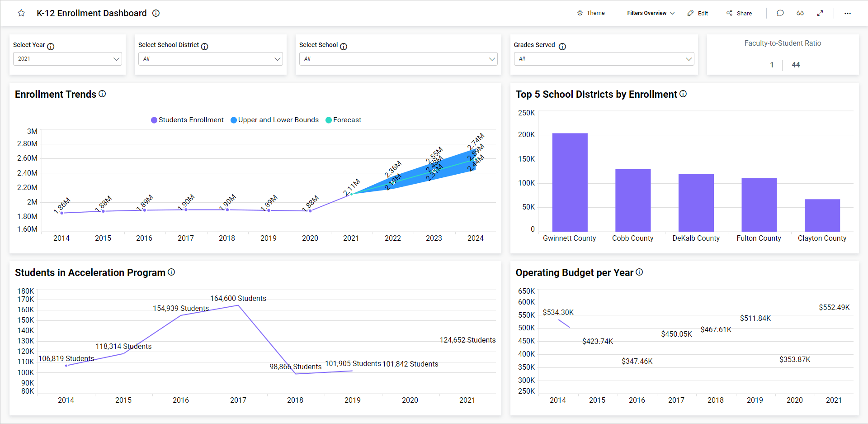Open the Theme settings
868x424 pixels.
point(591,13)
